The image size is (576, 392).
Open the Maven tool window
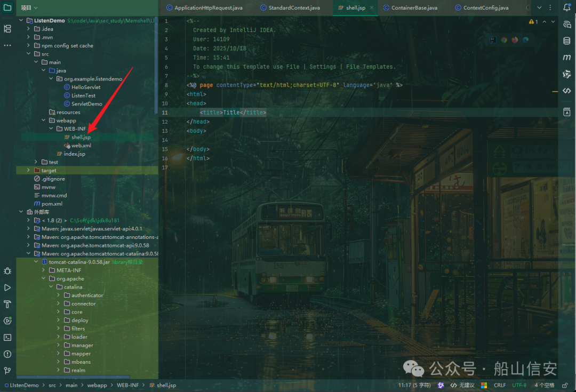tap(567, 57)
